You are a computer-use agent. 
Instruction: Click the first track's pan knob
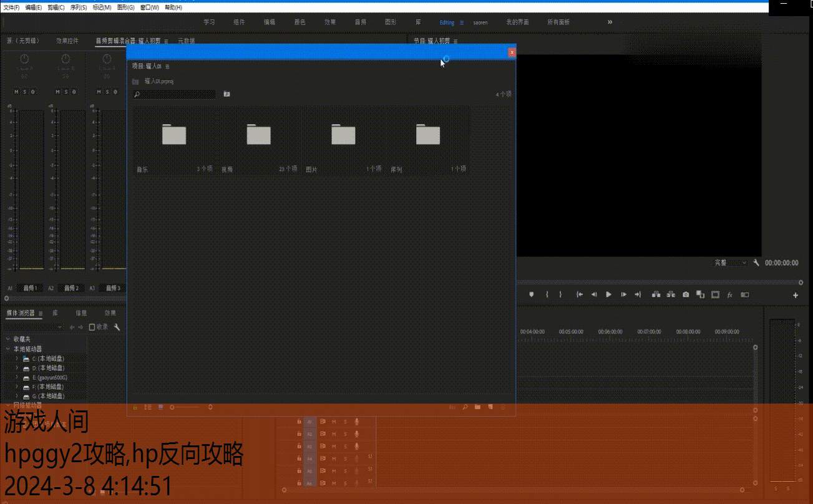tap(24, 59)
